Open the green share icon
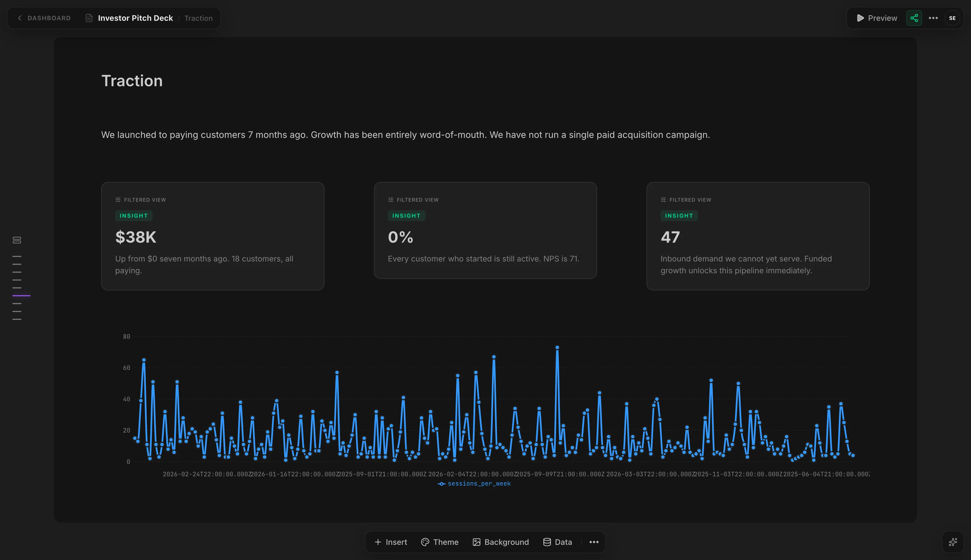The width and height of the screenshot is (971, 560). pyautogui.click(x=914, y=18)
